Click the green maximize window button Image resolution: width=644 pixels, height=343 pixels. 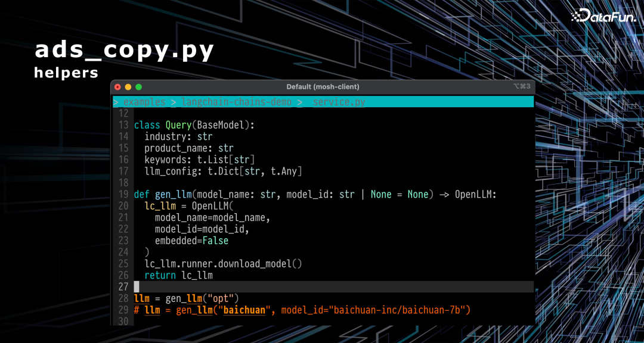(x=139, y=87)
